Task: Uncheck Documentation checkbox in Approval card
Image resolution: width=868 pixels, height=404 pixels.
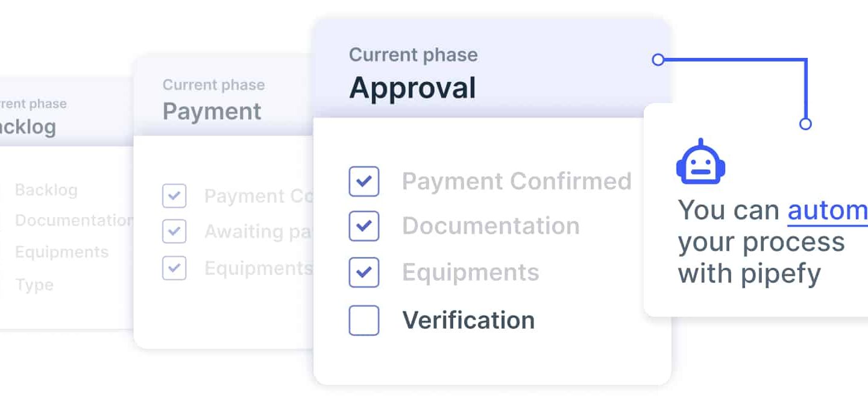Action: tap(364, 226)
